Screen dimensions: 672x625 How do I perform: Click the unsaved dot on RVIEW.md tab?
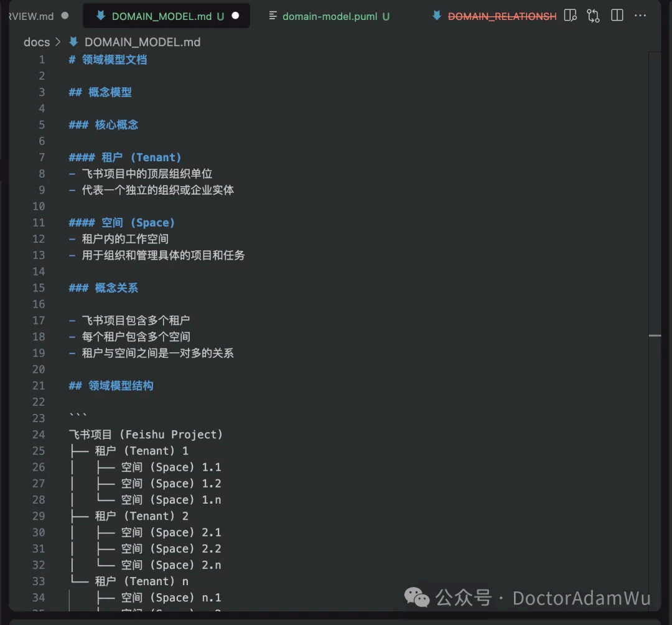coord(65,16)
